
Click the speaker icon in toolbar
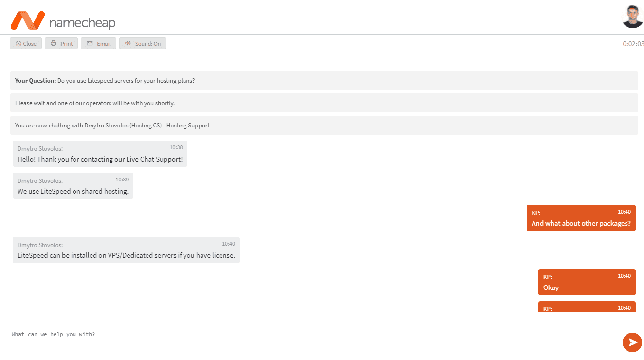tap(128, 44)
